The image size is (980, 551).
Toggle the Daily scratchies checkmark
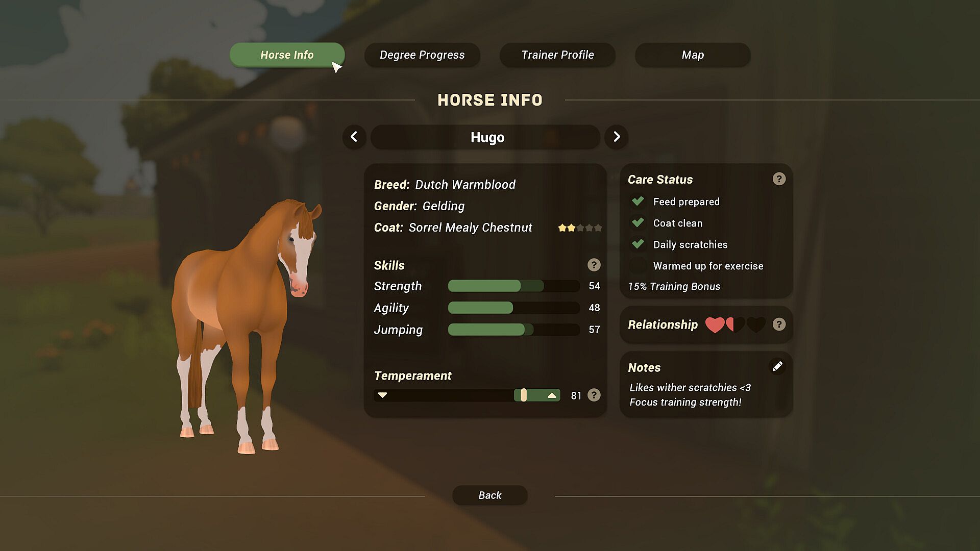click(x=638, y=244)
